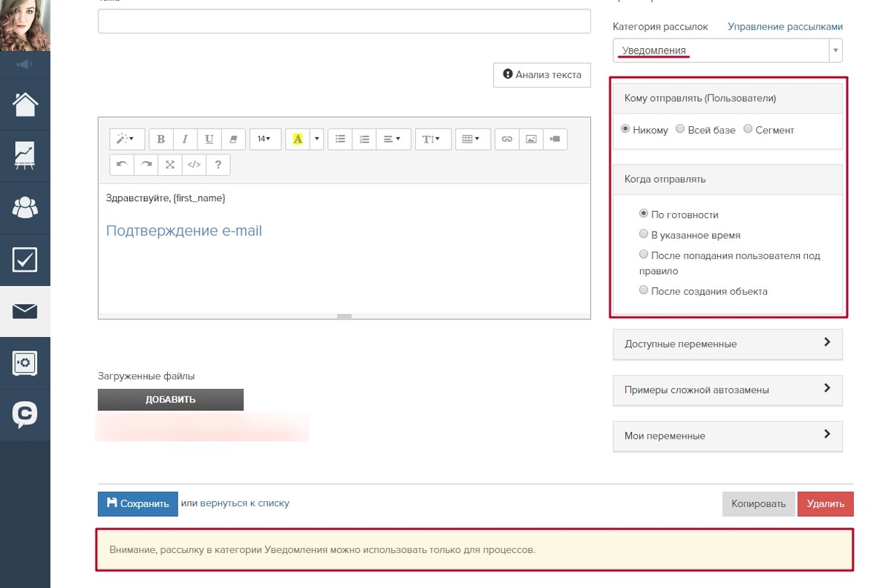The height and width of the screenshot is (588, 891).
Task: Select После создания объекта option
Action: pos(644,290)
